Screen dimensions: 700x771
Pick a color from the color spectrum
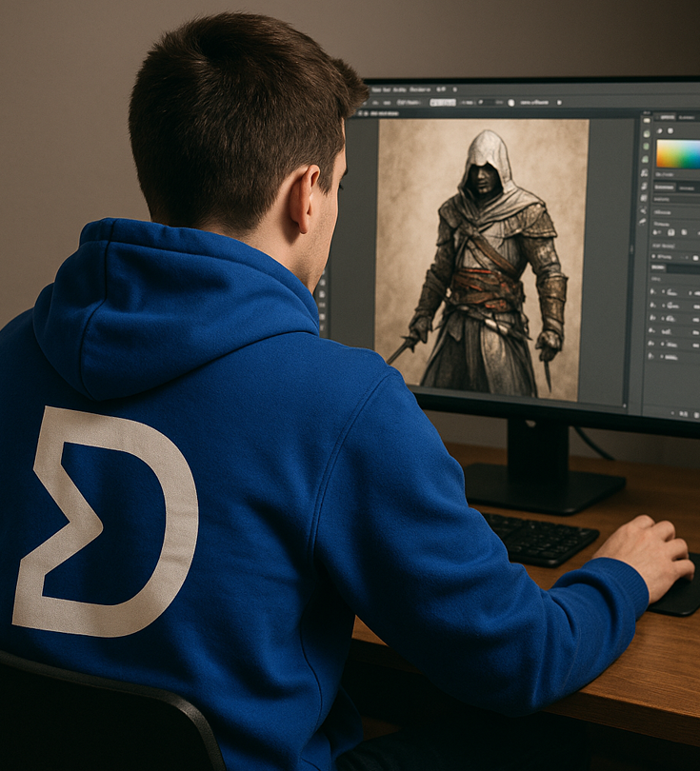[x=677, y=153]
